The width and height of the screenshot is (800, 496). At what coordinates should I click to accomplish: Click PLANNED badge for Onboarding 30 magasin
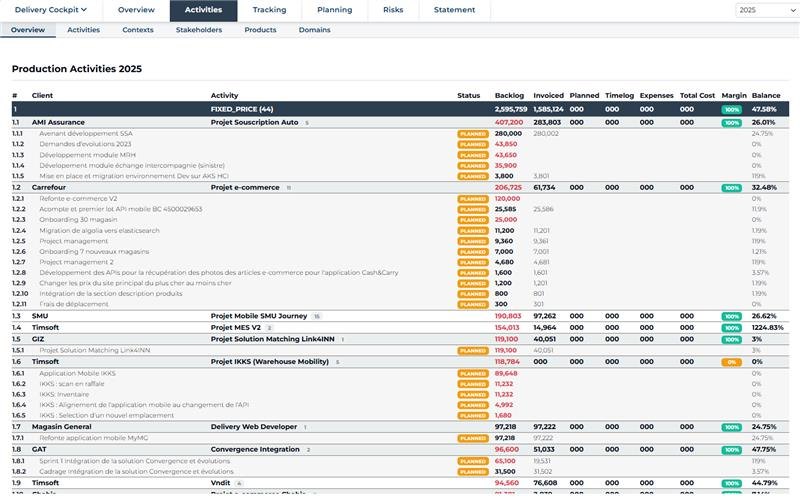pyautogui.click(x=472, y=220)
